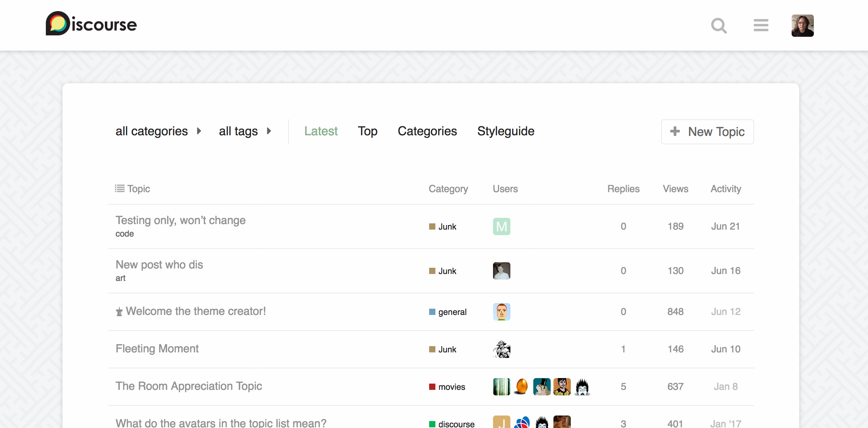
Task: Click the Fleeting Moment poster avatar
Action: pyautogui.click(x=501, y=349)
